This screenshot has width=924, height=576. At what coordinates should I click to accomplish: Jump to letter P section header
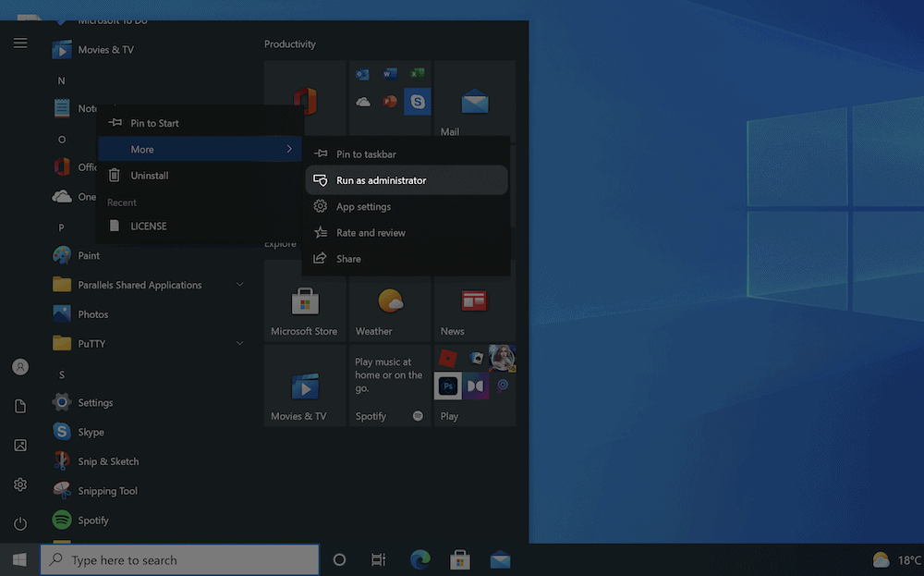61,227
